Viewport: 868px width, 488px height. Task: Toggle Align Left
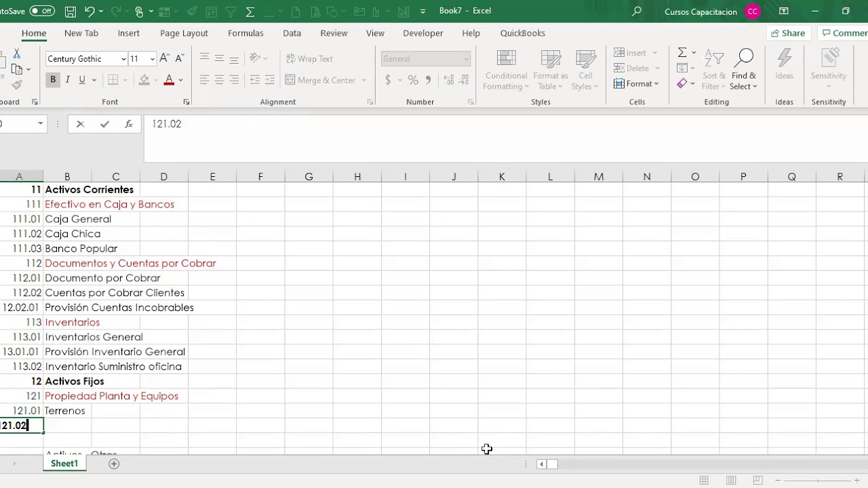[204, 80]
